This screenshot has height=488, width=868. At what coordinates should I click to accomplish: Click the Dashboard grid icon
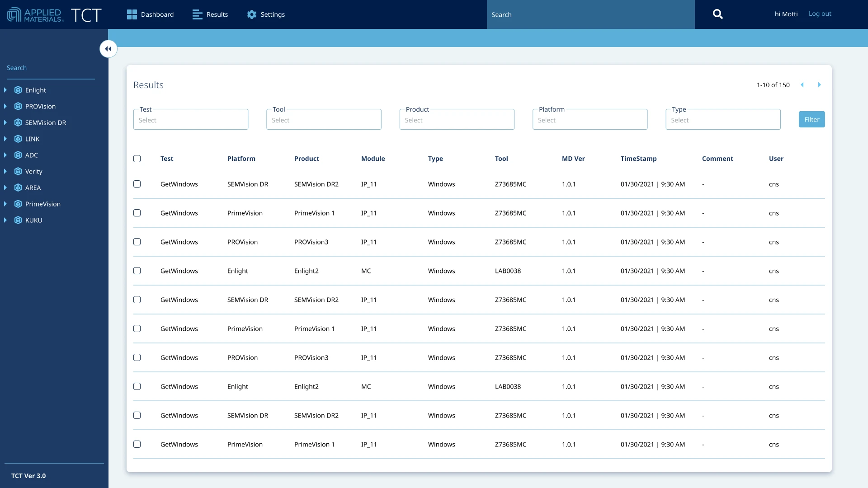[x=132, y=14]
